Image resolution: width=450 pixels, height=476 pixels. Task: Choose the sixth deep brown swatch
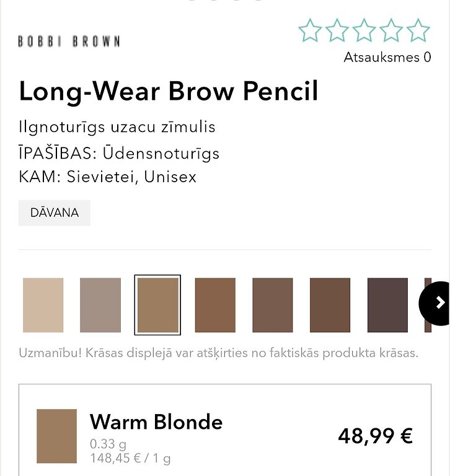tap(330, 305)
